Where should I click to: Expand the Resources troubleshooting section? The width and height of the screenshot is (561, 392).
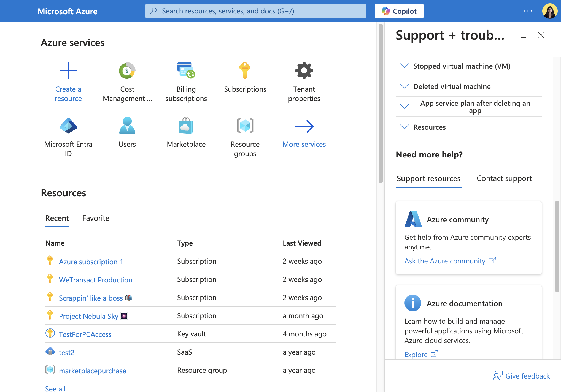coord(468,127)
